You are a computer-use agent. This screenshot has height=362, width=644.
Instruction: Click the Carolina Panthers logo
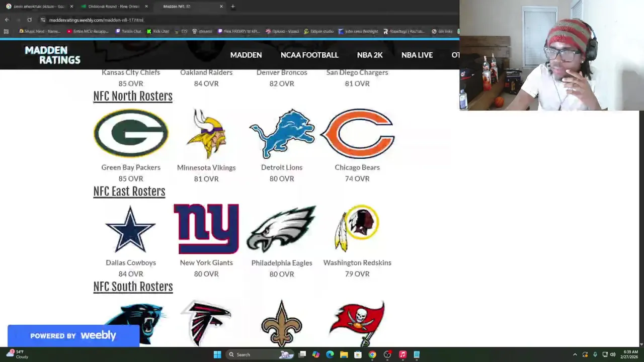click(134, 323)
